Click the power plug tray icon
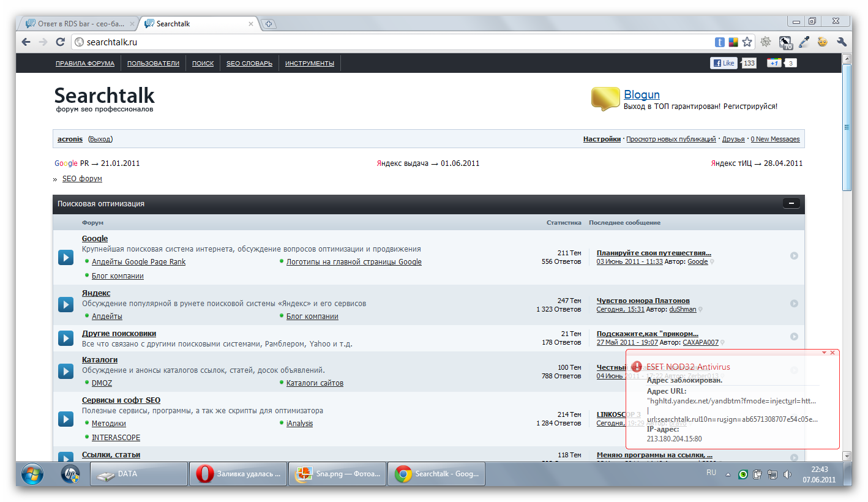This screenshot has height=502, width=868. click(x=757, y=474)
